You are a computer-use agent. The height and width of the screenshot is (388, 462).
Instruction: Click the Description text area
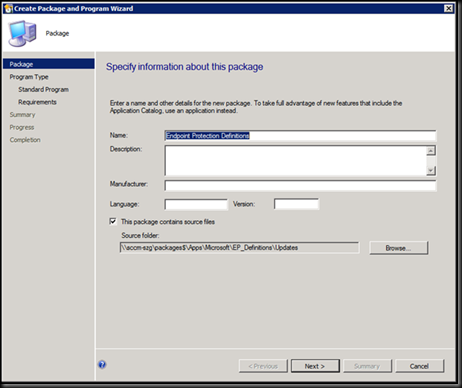pos(295,160)
